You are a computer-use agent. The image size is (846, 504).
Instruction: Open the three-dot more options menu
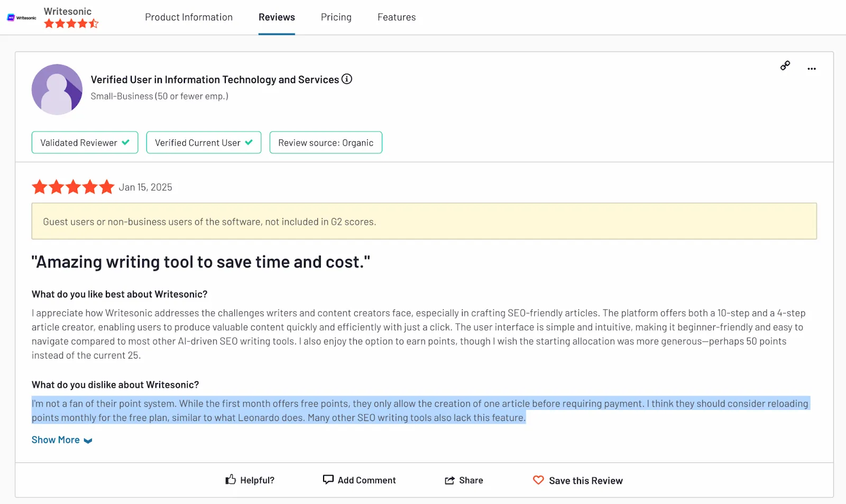click(x=812, y=69)
